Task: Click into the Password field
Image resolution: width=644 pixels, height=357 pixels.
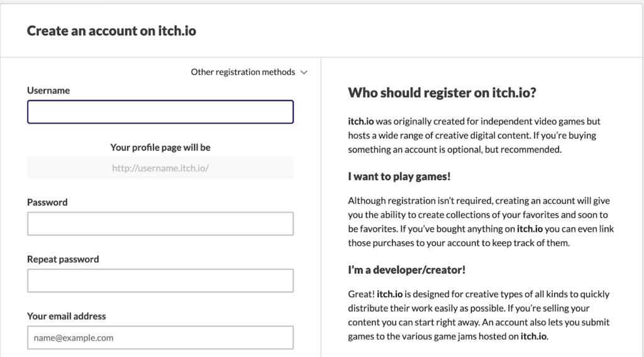Action: coord(160,224)
